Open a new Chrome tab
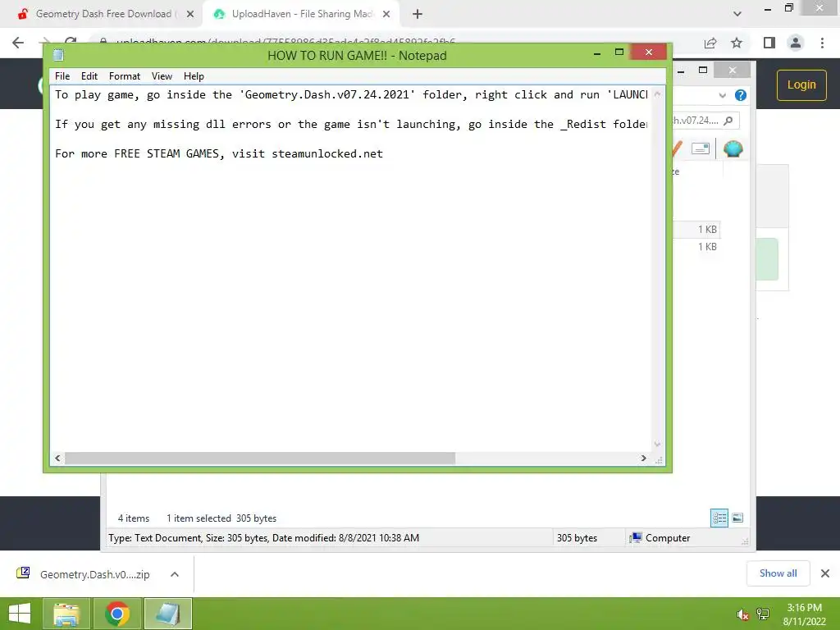Image resolution: width=840 pixels, height=630 pixels. tap(418, 14)
